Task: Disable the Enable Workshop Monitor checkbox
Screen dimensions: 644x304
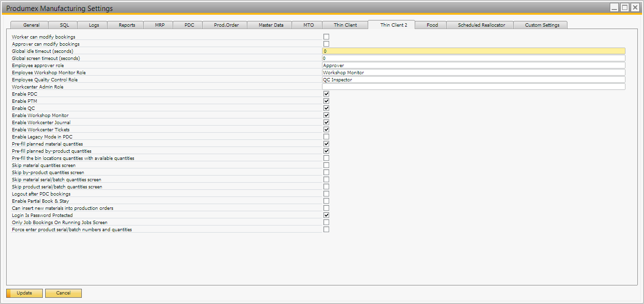Action: click(x=326, y=115)
